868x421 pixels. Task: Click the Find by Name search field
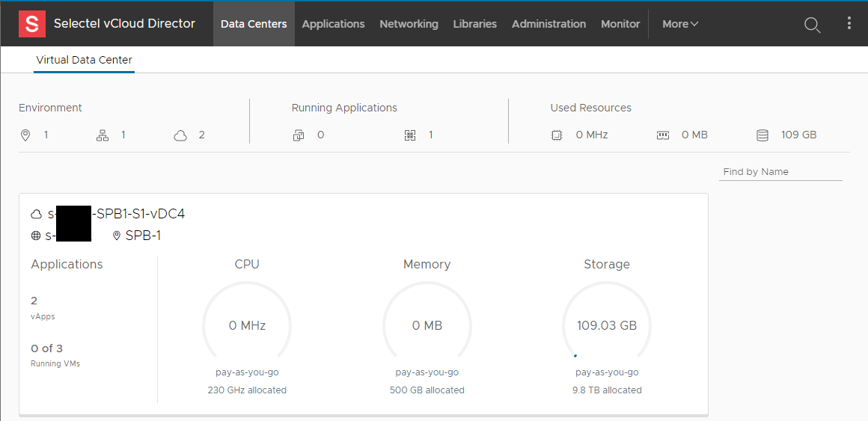click(x=780, y=172)
